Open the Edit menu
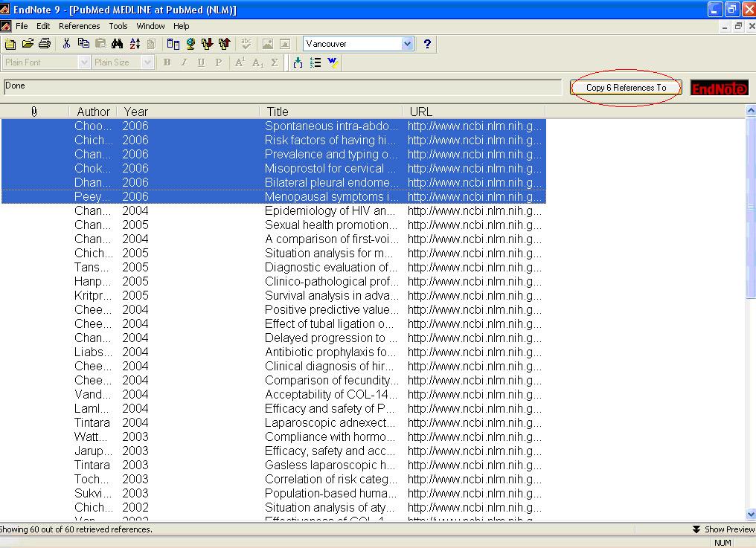Viewport: 756px width, 548px height. pyautogui.click(x=43, y=26)
